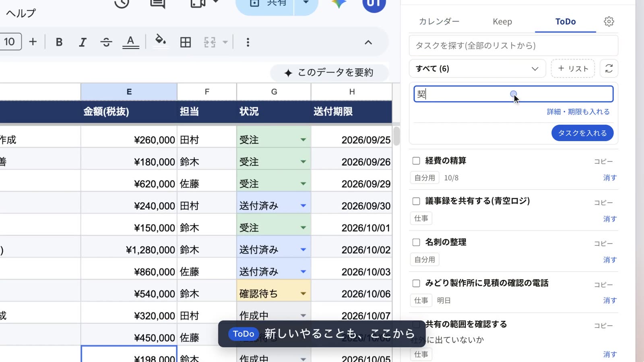Screen dimensions: 644x362
Task: Click the font size field
Action: (x=9, y=42)
